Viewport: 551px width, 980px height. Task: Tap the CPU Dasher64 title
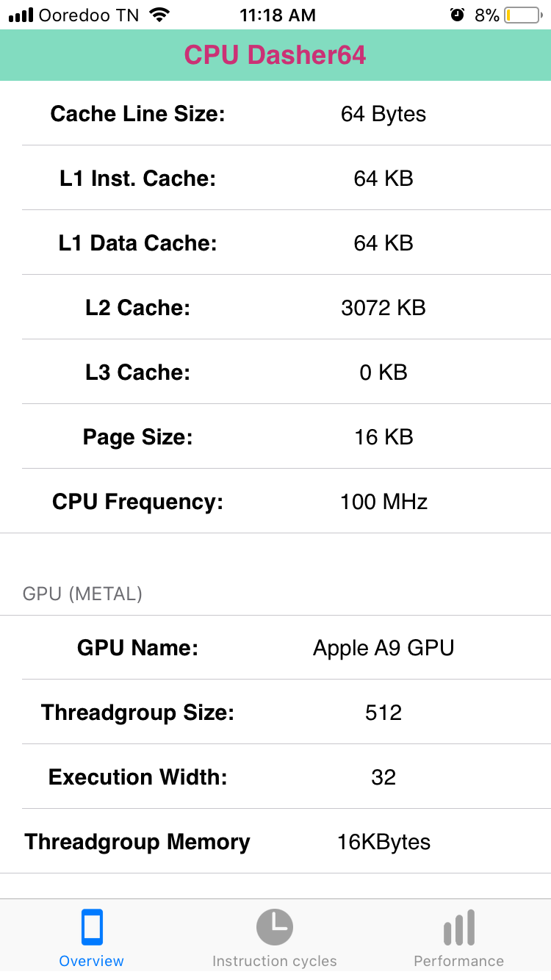275,55
